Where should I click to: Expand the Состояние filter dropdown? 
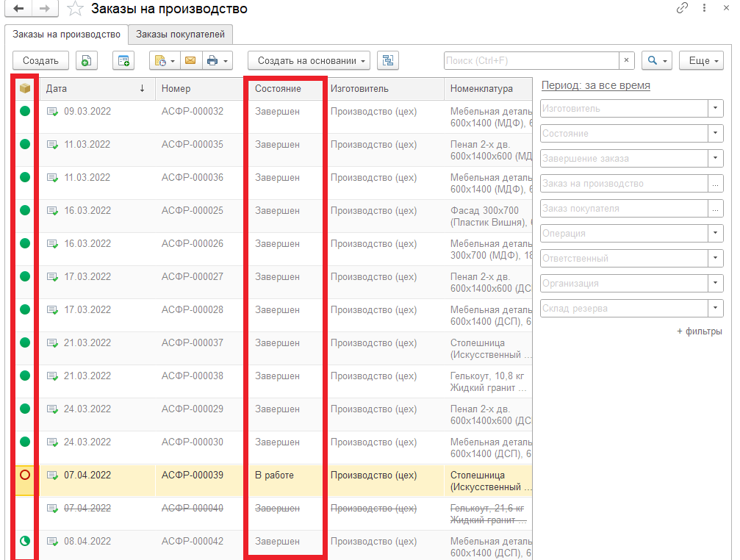716,133
